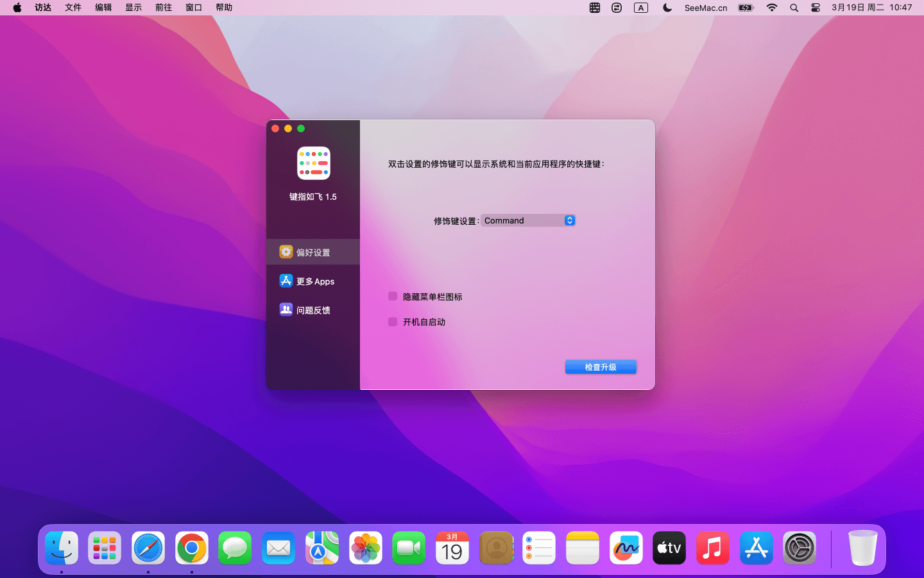
Task: Open Freeform from the Dock
Action: click(626, 548)
